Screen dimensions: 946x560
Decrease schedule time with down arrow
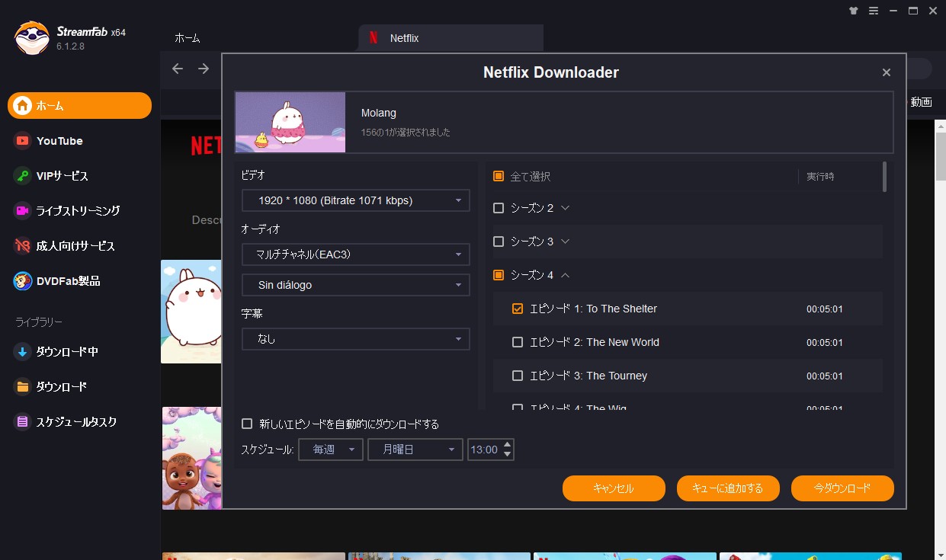(x=508, y=455)
